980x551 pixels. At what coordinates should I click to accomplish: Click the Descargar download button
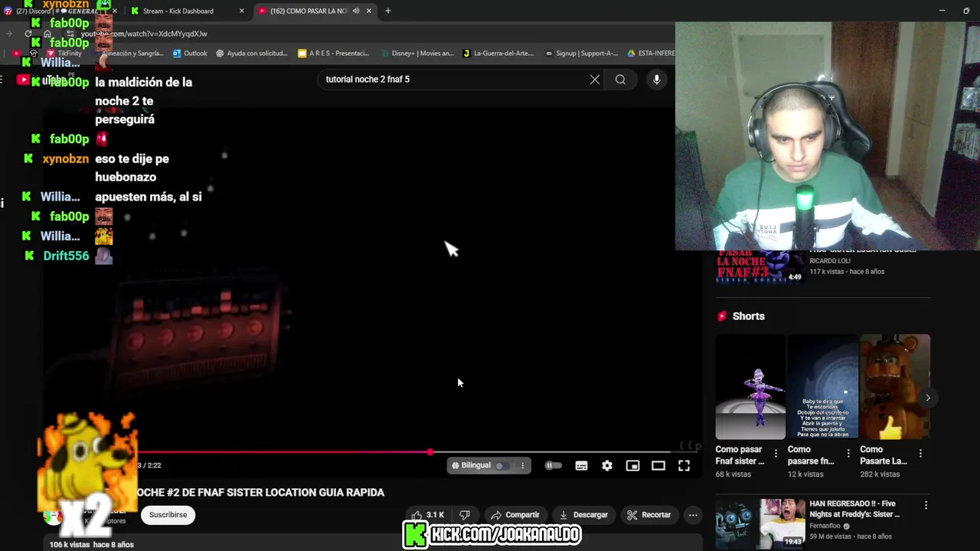(583, 515)
